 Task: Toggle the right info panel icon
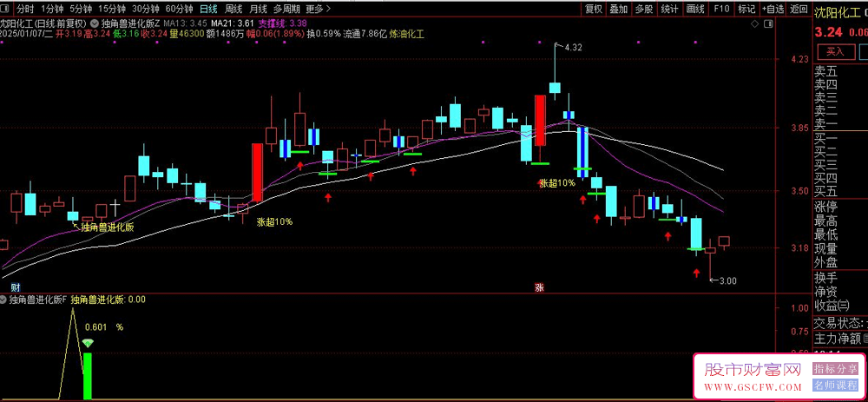[x=767, y=24]
